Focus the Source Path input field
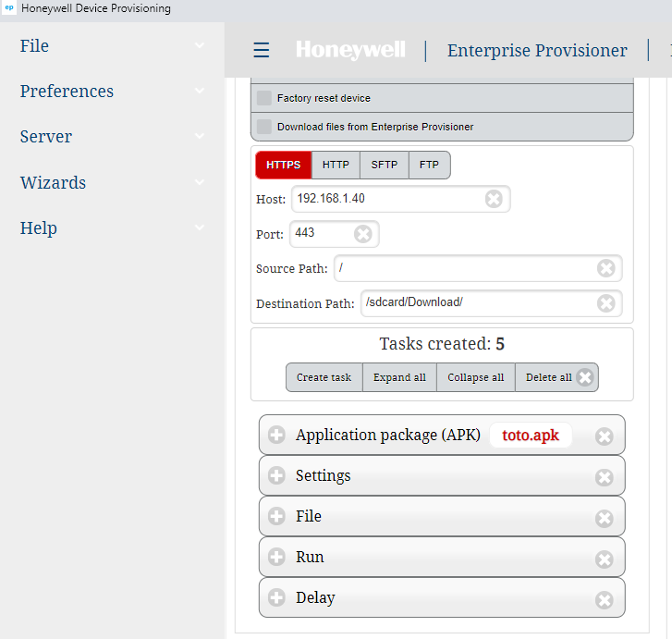672x639 pixels. [x=478, y=268]
